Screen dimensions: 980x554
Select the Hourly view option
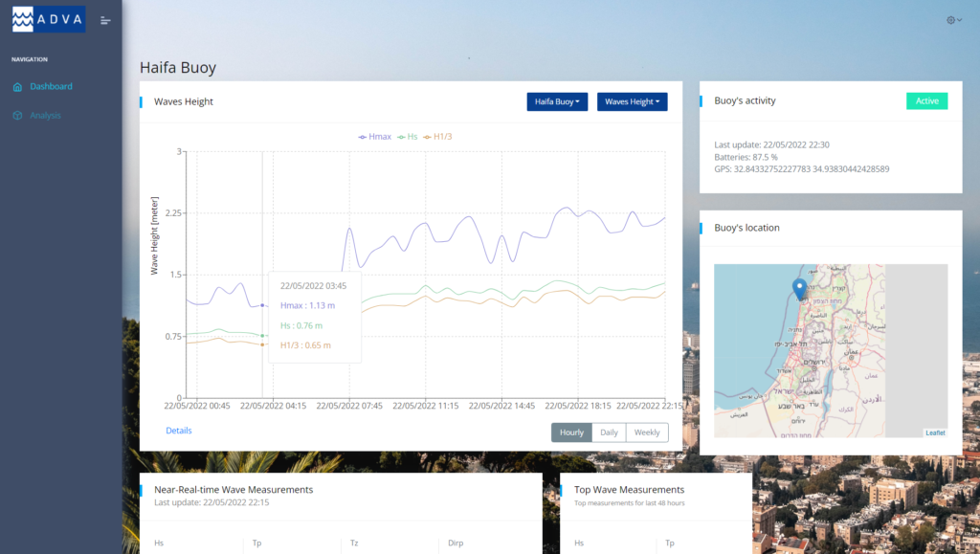coord(571,432)
